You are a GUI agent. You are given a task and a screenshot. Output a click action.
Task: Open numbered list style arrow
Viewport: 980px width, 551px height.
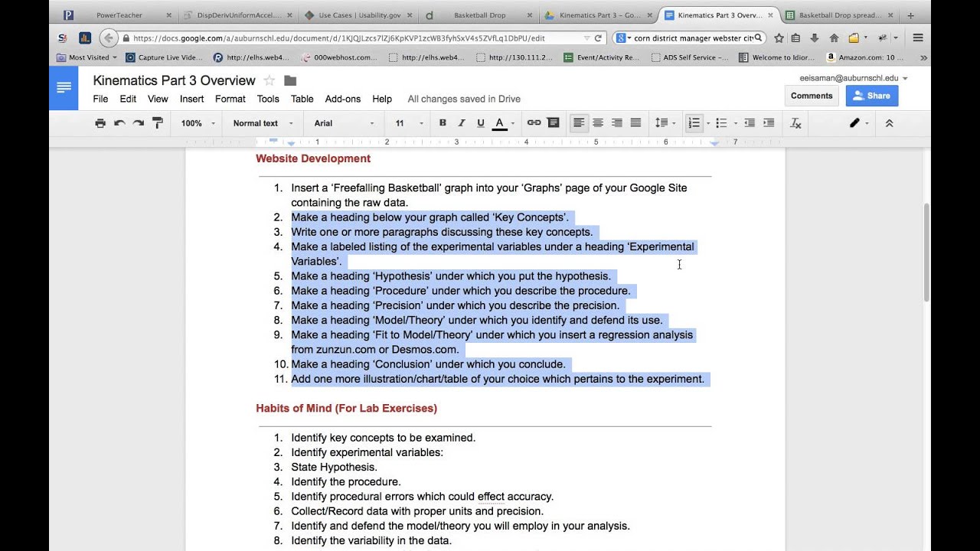pyautogui.click(x=708, y=123)
